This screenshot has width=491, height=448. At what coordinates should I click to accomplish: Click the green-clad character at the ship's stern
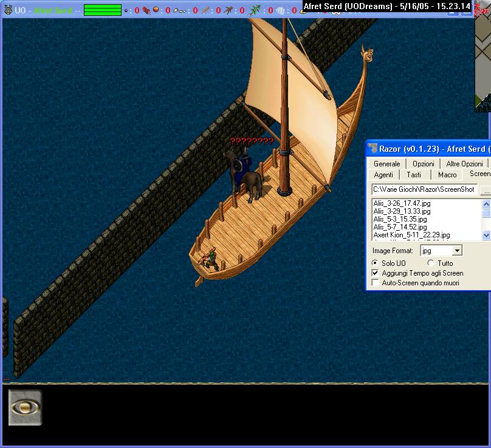tap(211, 259)
